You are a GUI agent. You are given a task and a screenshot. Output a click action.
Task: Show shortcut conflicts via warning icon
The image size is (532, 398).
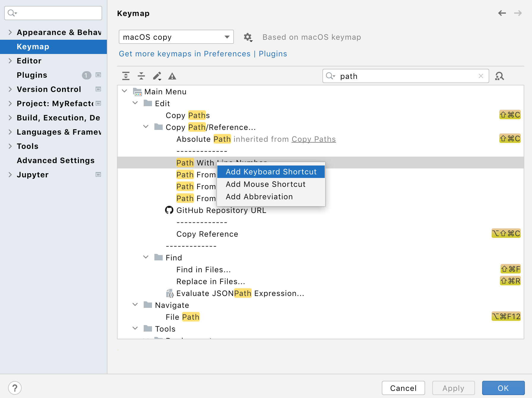pyautogui.click(x=172, y=76)
